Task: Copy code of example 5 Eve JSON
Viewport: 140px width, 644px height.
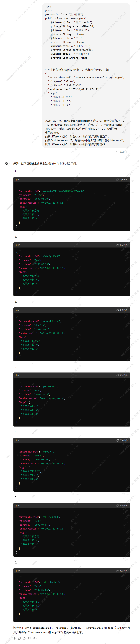Action: (122, 375)
